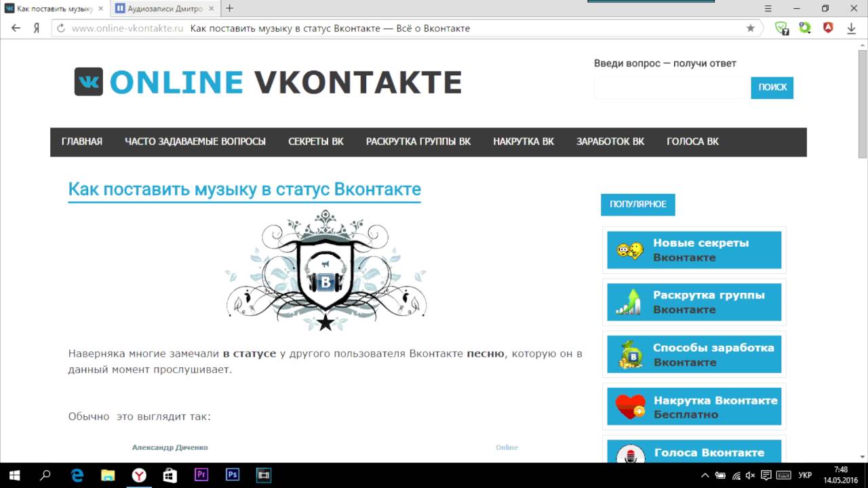
Task: Focus the site search input field
Action: coord(672,87)
